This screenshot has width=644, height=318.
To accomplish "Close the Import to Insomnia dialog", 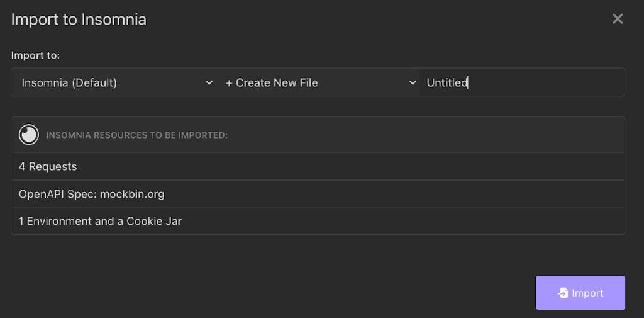I will click(x=618, y=19).
